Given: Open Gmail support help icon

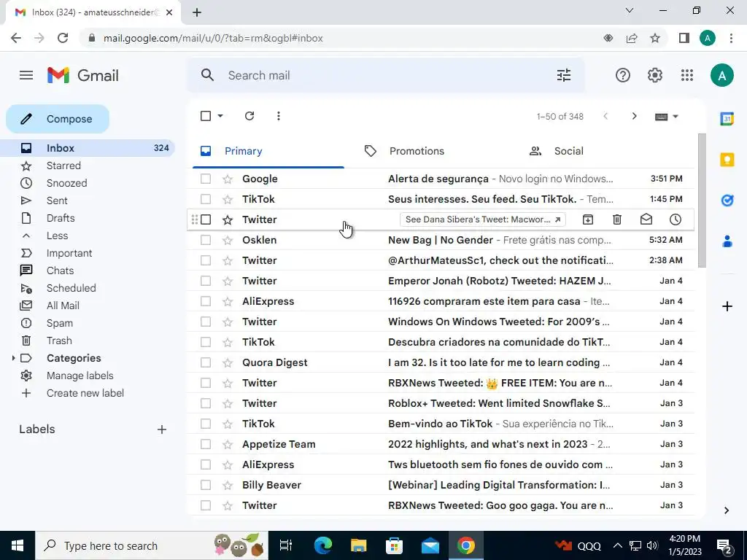Looking at the screenshot, I should pyautogui.click(x=623, y=75).
